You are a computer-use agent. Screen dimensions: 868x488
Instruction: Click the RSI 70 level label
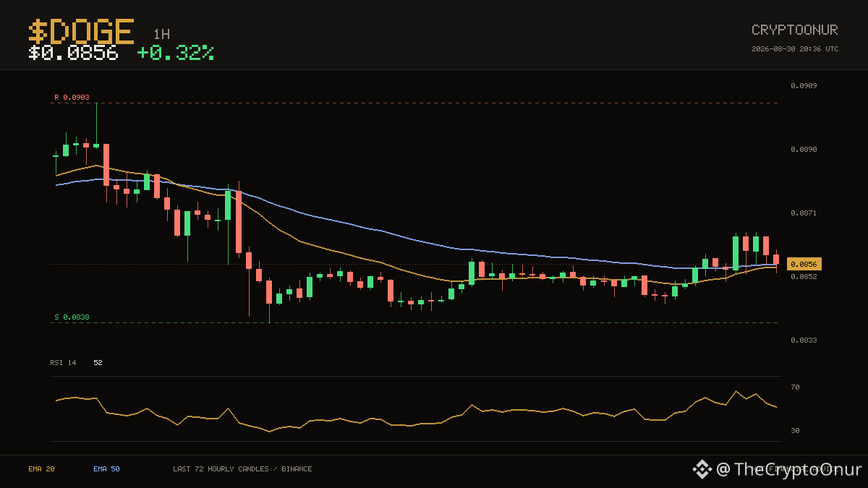click(795, 388)
